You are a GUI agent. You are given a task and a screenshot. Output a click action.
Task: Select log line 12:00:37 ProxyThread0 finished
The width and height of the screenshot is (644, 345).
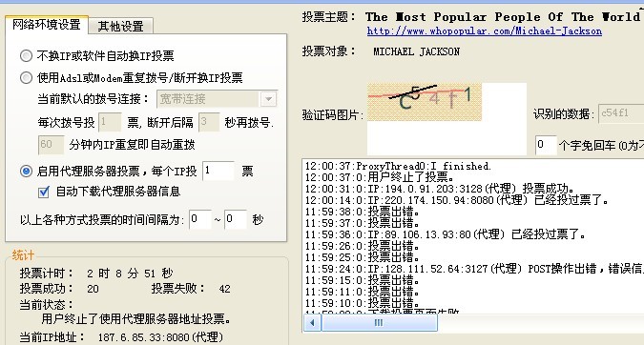398,166
